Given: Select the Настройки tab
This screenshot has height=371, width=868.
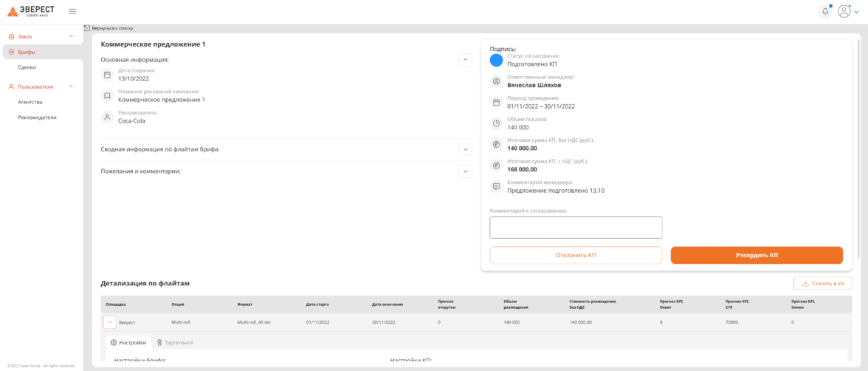Looking at the screenshot, I should click(128, 342).
